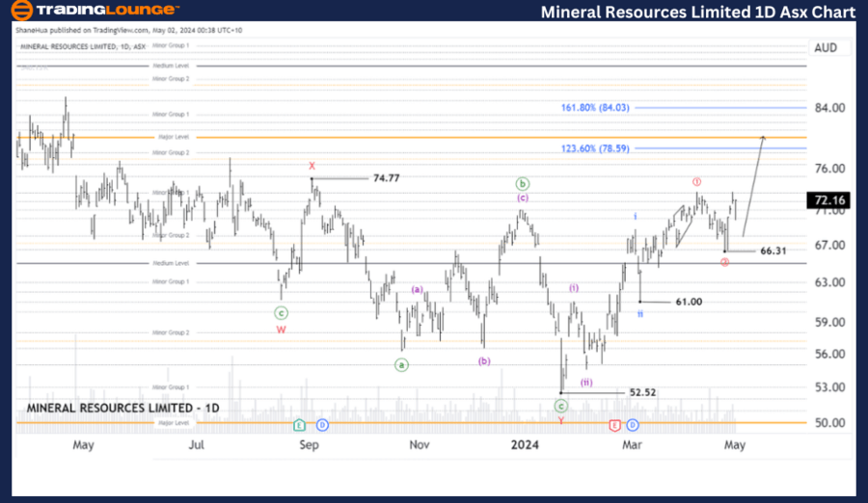Click the Mineral Resources Limited 1D Asx Chart title
This screenshot has height=503, width=868.
coord(698,12)
